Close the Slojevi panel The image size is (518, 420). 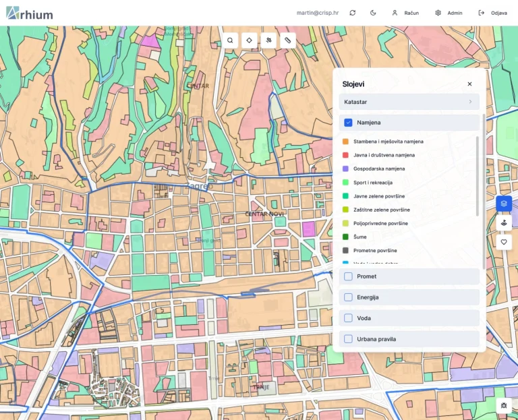click(x=469, y=84)
